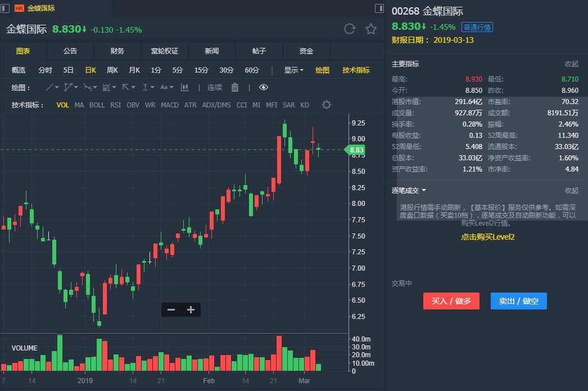Zoom out the chart with minus

tap(171, 309)
